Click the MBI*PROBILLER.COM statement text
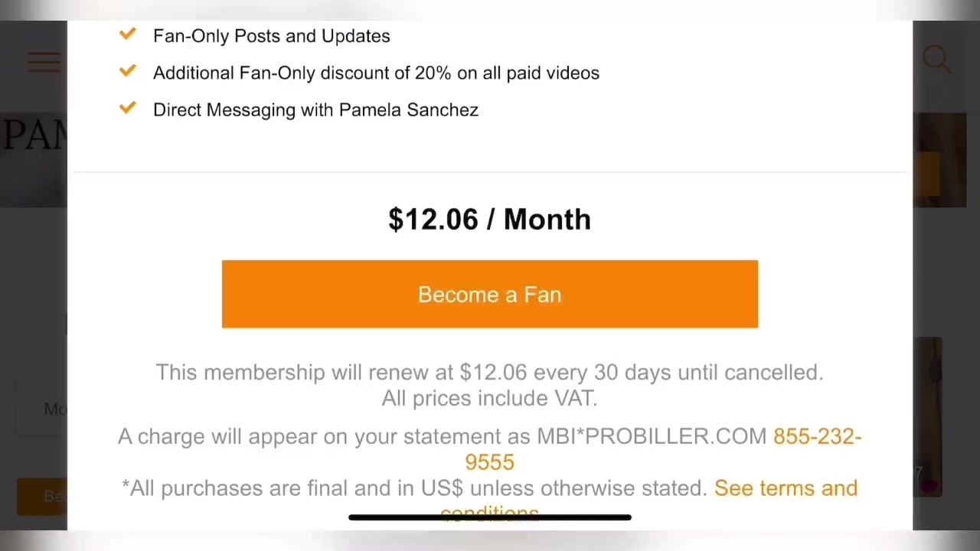Screen dimensions: 980x551 coord(651,436)
